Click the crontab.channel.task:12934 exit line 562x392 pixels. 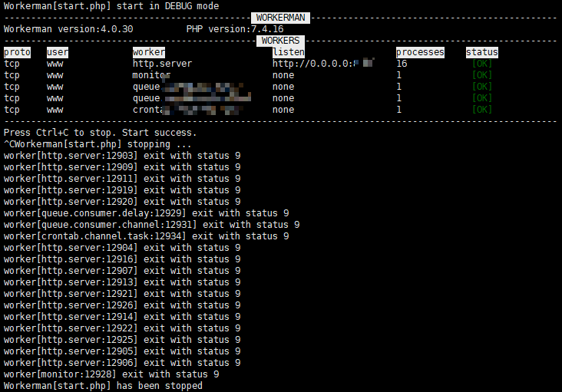[146, 236]
